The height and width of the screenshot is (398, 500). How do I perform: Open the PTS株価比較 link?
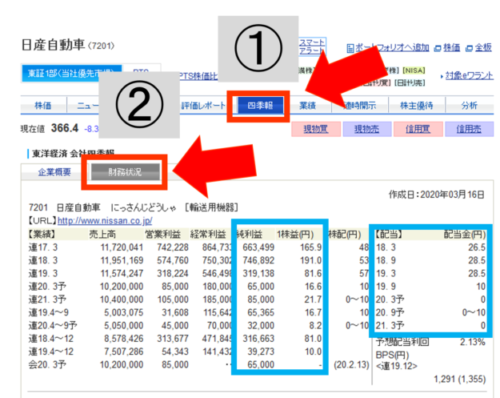click(199, 77)
